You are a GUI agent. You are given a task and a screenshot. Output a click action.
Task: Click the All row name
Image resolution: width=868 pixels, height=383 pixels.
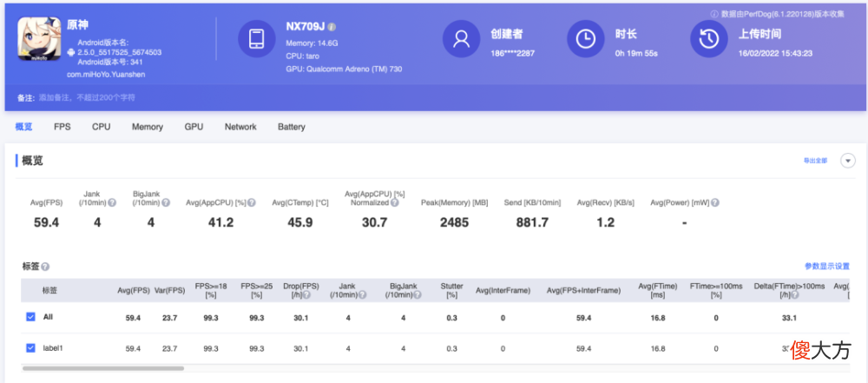pyautogui.click(x=48, y=317)
